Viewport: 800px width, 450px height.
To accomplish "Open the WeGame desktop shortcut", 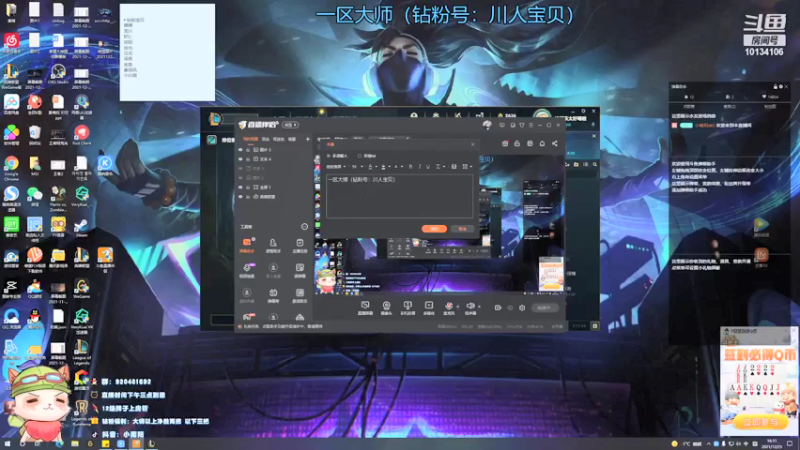I will pyautogui.click(x=82, y=289).
